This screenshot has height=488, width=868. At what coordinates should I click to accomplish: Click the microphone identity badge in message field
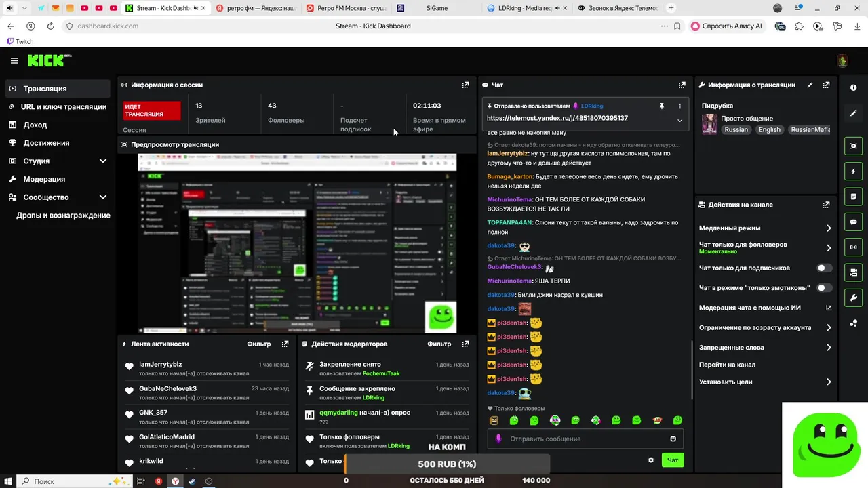pyautogui.click(x=498, y=439)
